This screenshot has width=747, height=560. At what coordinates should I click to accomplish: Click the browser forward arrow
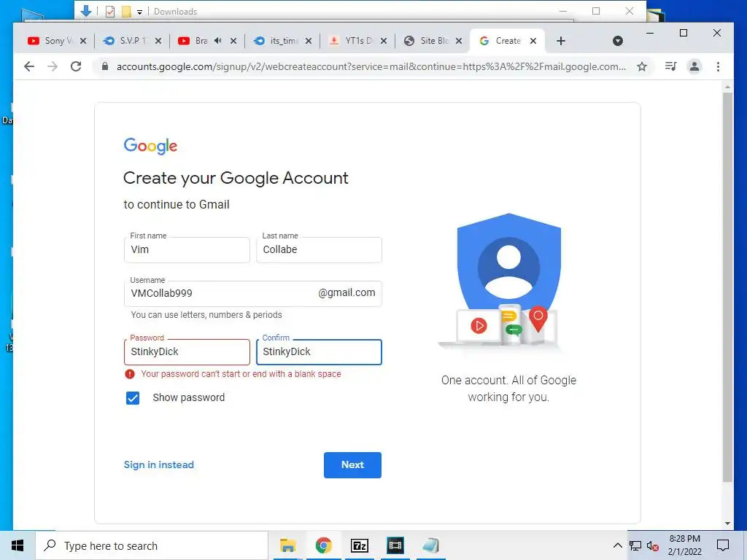[53, 66]
